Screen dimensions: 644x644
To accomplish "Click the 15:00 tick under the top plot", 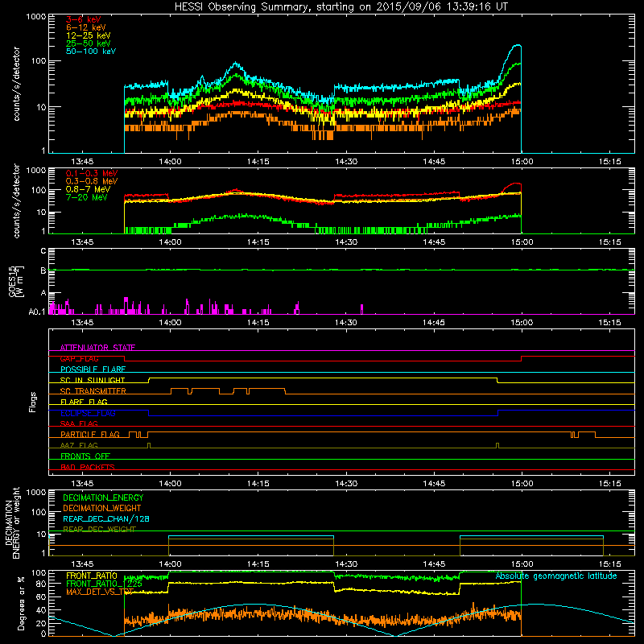I will pos(522,162).
